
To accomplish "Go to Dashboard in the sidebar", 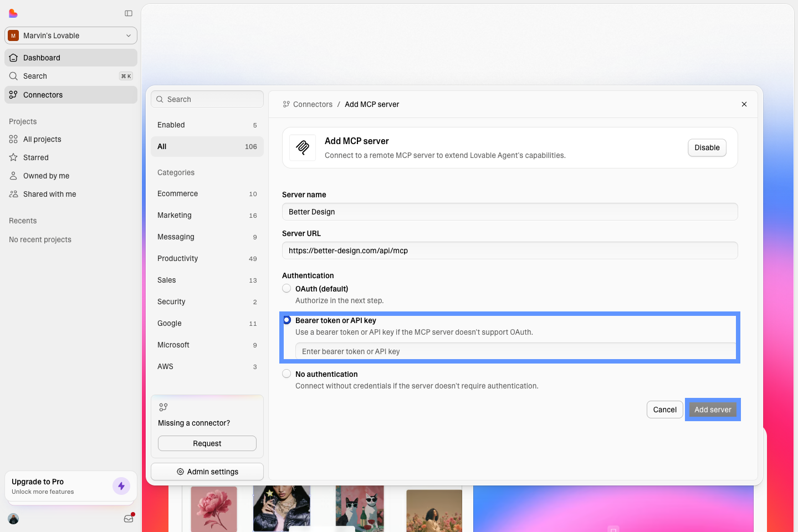I will click(x=71, y=58).
